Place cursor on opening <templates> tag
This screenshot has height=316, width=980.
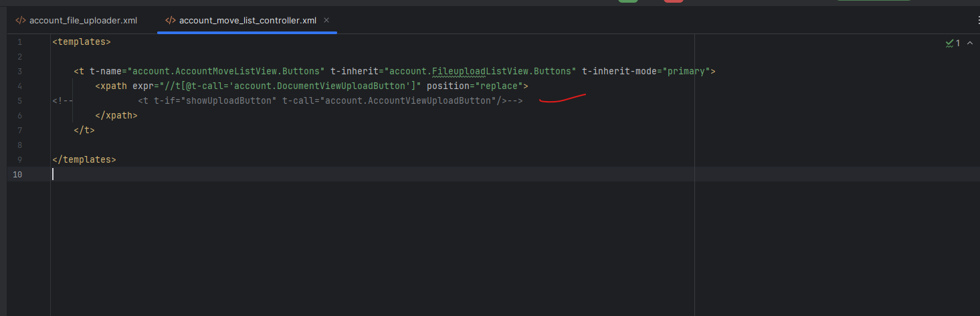pos(81,42)
